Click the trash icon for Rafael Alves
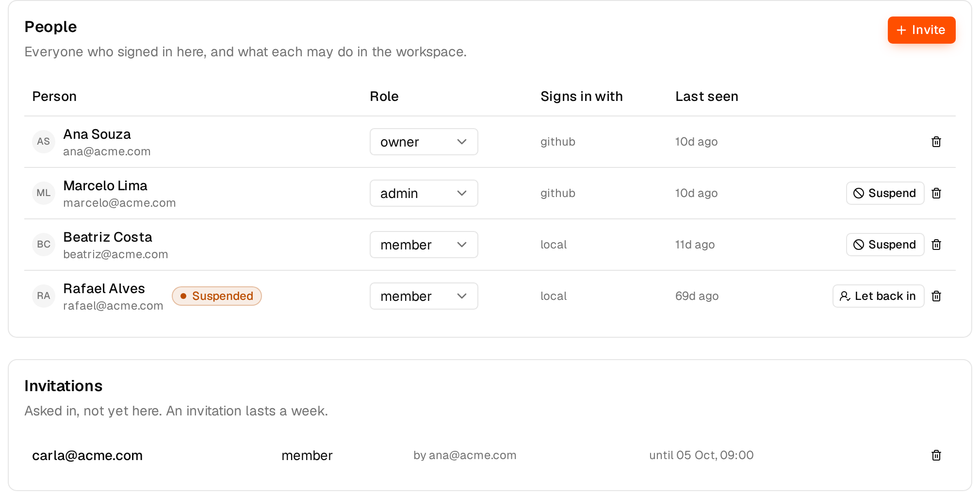980x495 pixels. 936,296
